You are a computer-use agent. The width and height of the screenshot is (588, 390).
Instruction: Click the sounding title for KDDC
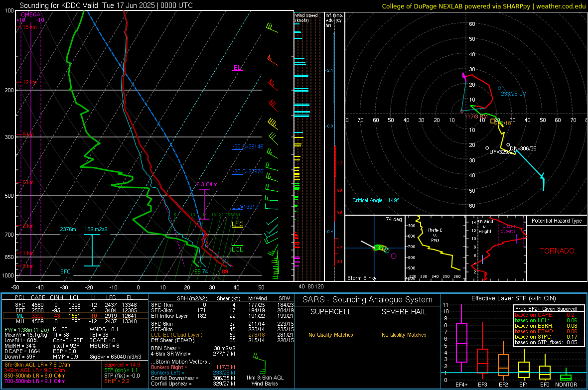coord(106,5)
